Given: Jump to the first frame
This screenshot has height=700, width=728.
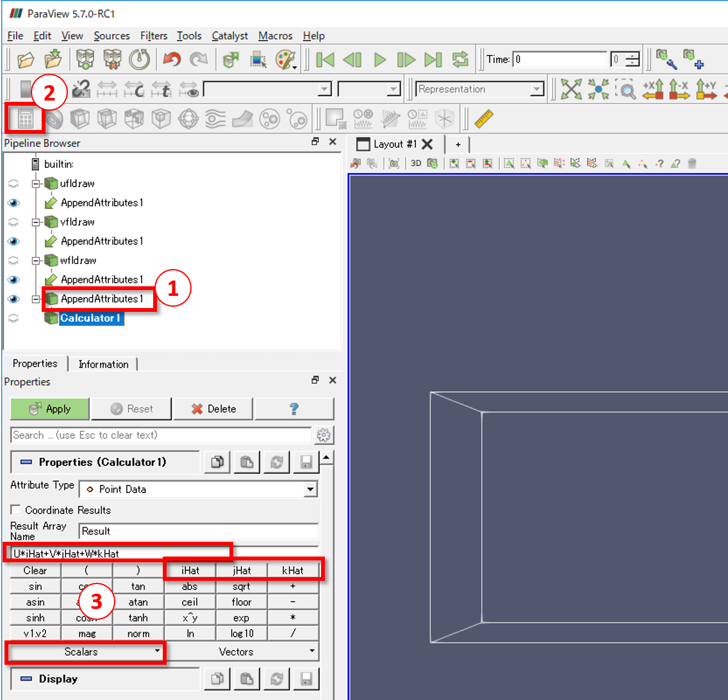Looking at the screenshot, I should pyautogui.click(x=324, y=60).
